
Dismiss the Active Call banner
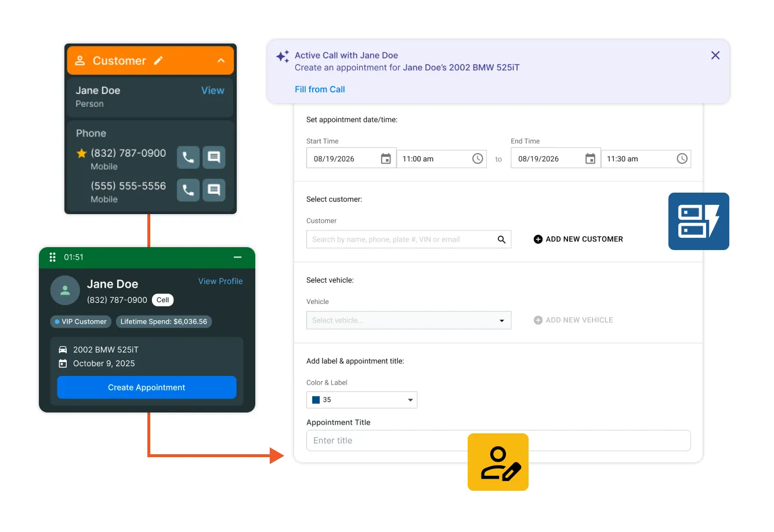click(x=715, y=55)
